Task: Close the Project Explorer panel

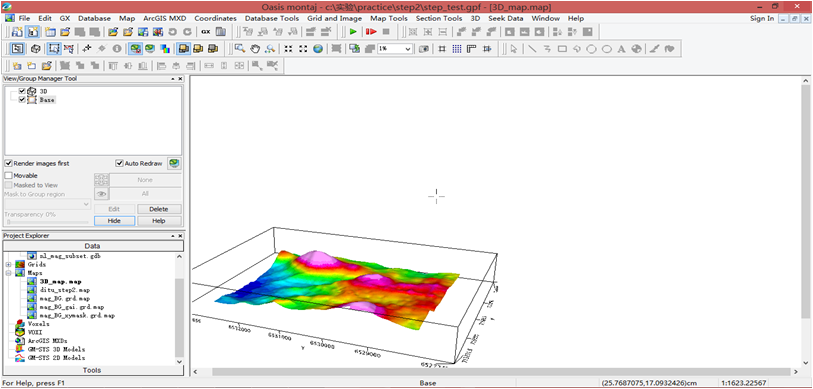Action: (180, 236)
